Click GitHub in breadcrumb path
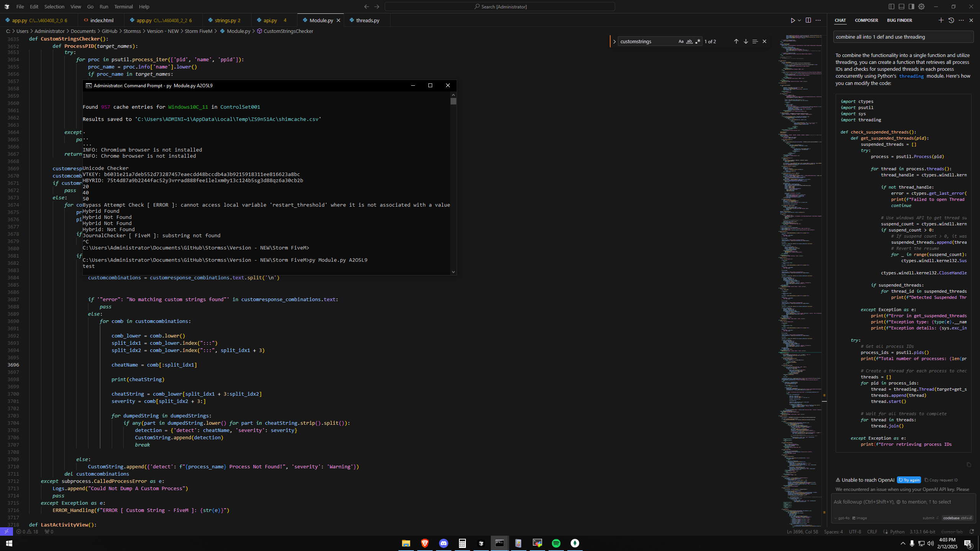Image resolution: width=980 pixels, height=551 pixels. coord(109,31)
